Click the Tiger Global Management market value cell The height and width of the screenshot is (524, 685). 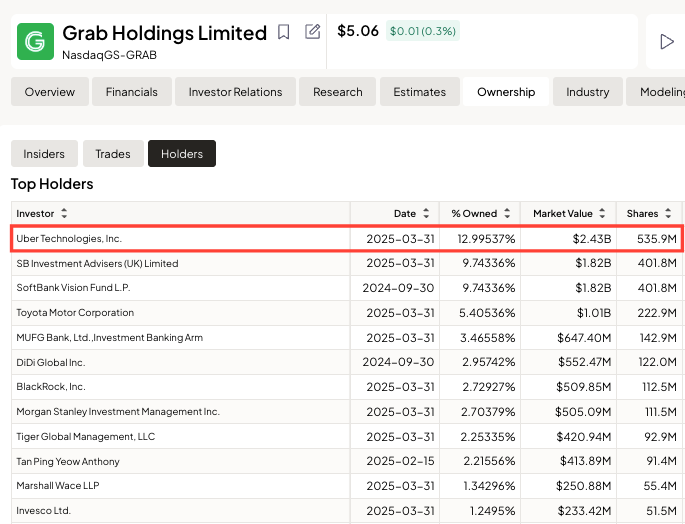569,437
